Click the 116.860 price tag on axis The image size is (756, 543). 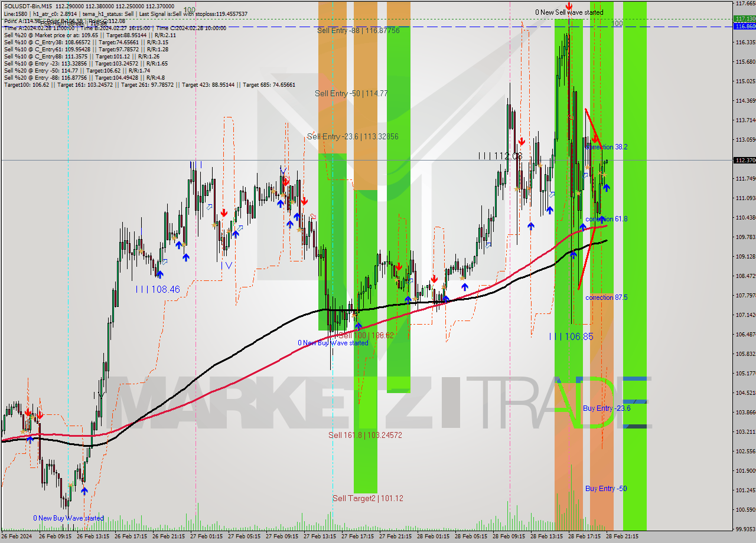[744, 27]
